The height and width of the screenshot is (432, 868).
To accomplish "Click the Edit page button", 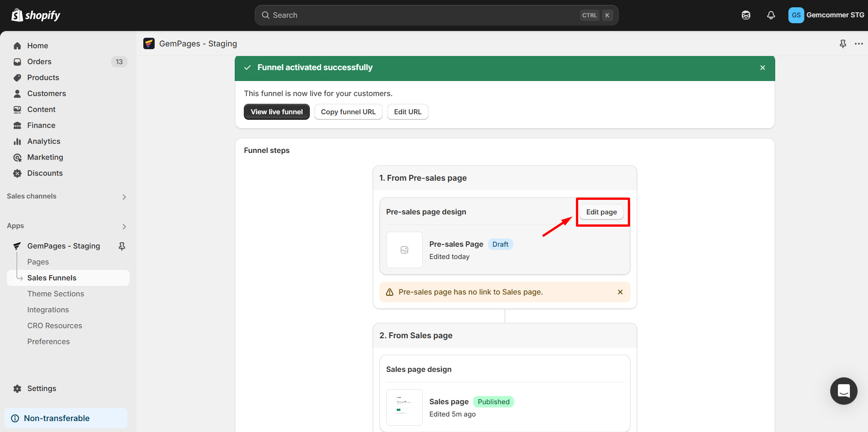I will [x=602, y=212].
